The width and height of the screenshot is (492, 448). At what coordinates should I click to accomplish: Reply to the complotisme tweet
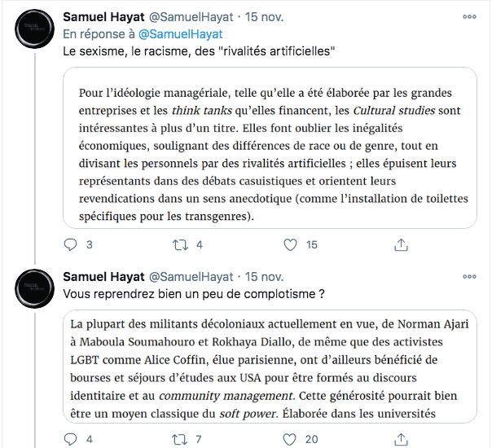tap(71, 440)
